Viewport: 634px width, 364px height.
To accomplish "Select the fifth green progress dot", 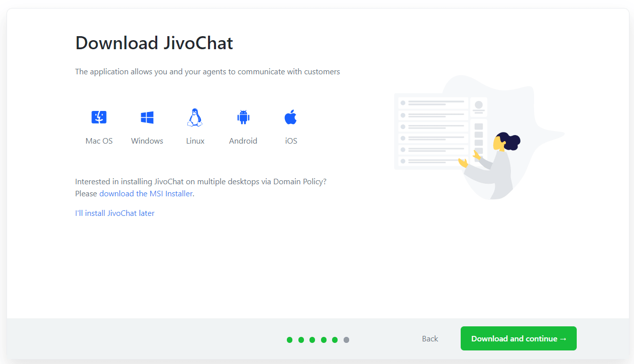I will (335, 340).
